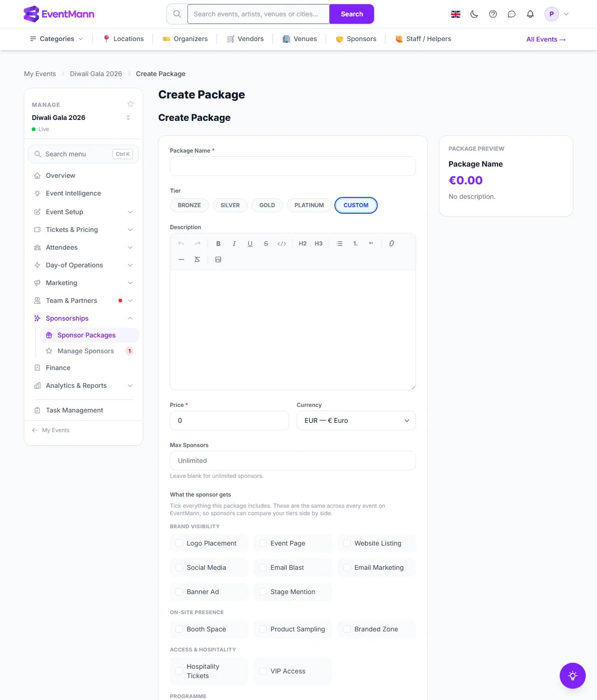Clear text formatting in description editor
This screenshot has width=597, height=700.
(197, 259)
